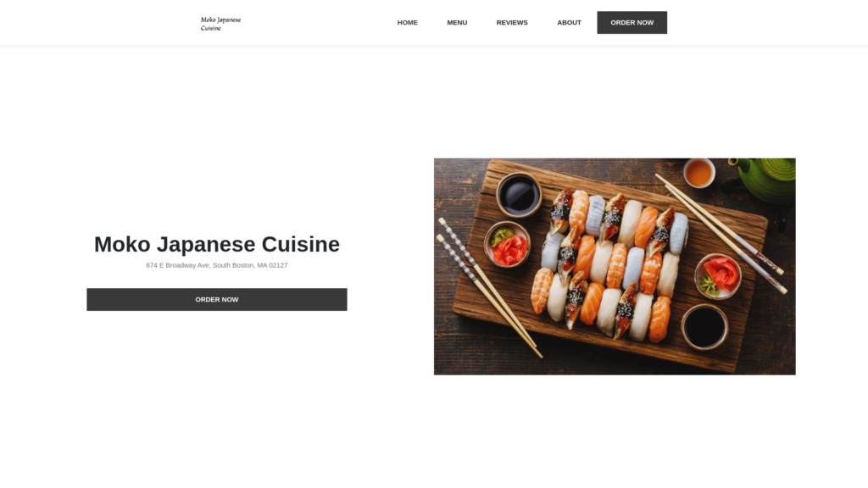Click the pickled ginger bowl on the right
The height and width of the screenshot is (488, 868).
(718, 276)
